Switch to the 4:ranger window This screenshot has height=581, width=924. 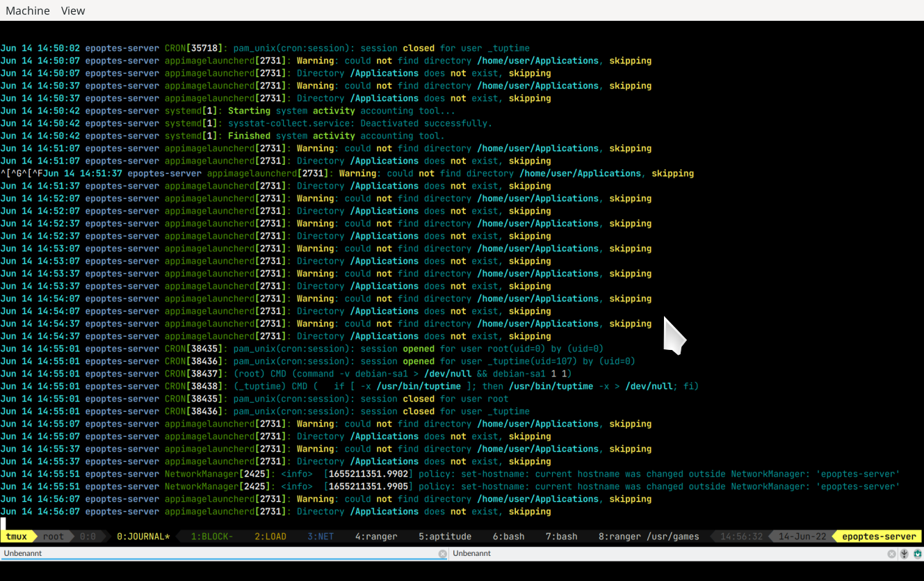coord(375,536)
